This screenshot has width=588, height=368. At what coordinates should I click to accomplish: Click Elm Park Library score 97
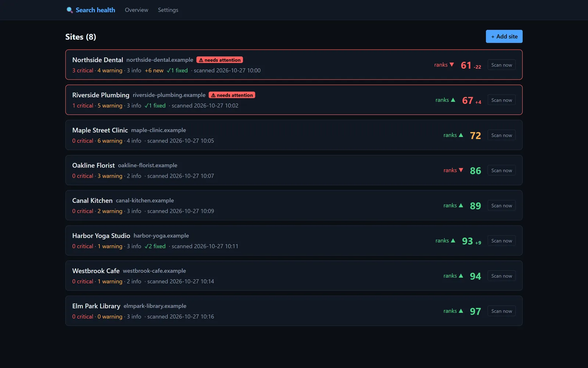476,311
